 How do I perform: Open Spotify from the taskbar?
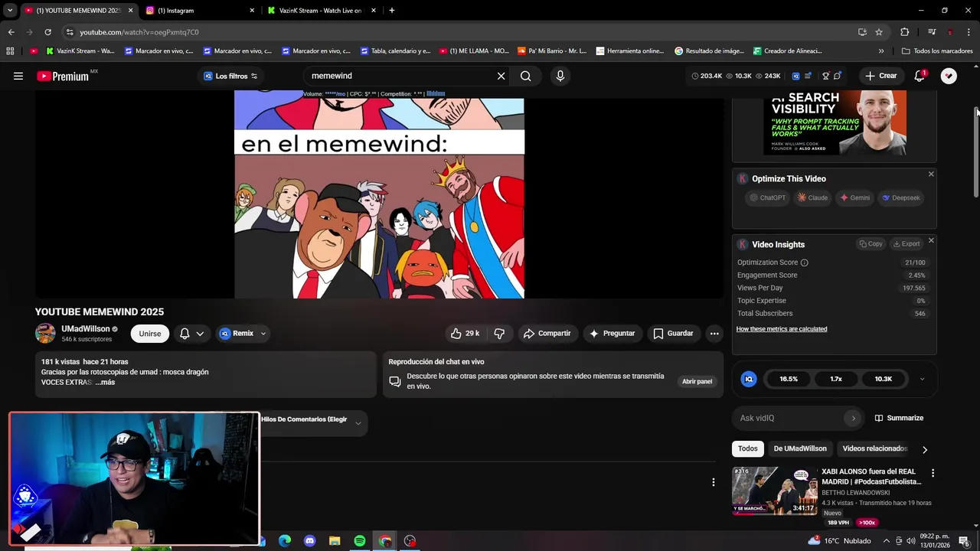click(x=360, y=541)
